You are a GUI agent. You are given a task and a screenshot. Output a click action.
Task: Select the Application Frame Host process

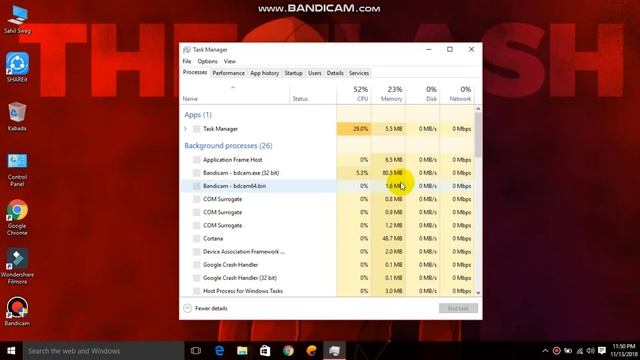(327, 160)
